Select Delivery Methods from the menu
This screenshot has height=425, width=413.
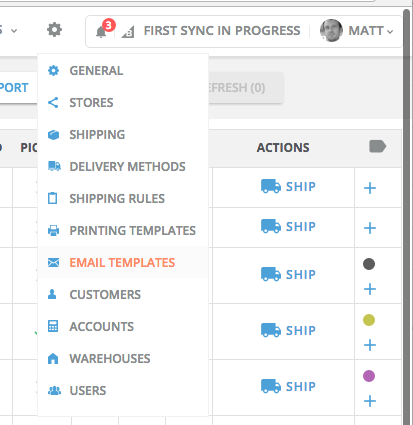(123, 167)
